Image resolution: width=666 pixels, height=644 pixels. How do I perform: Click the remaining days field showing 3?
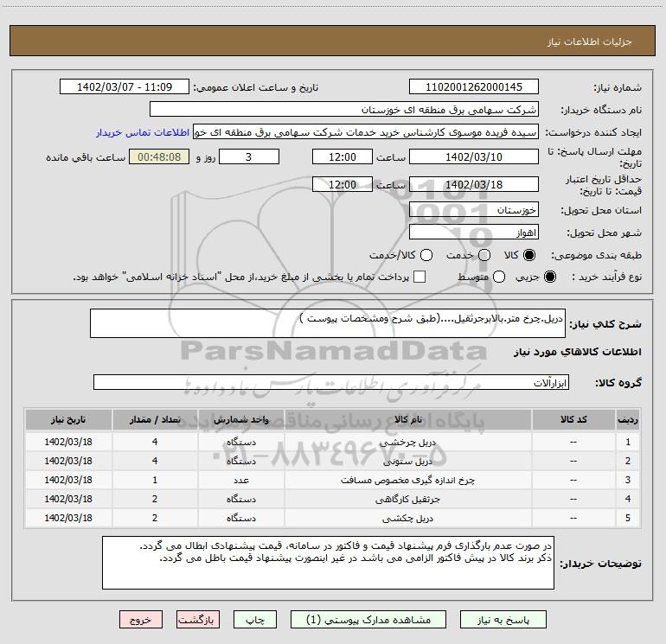[x=249, y=157]
